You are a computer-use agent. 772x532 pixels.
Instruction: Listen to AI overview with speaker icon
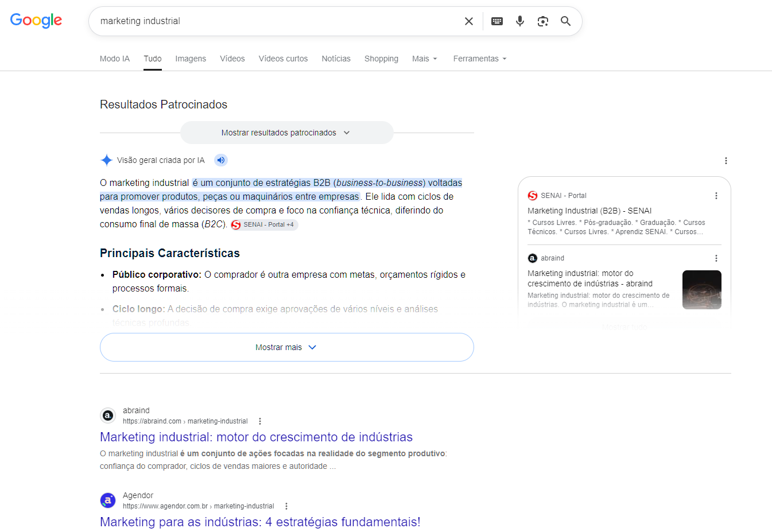221,160
